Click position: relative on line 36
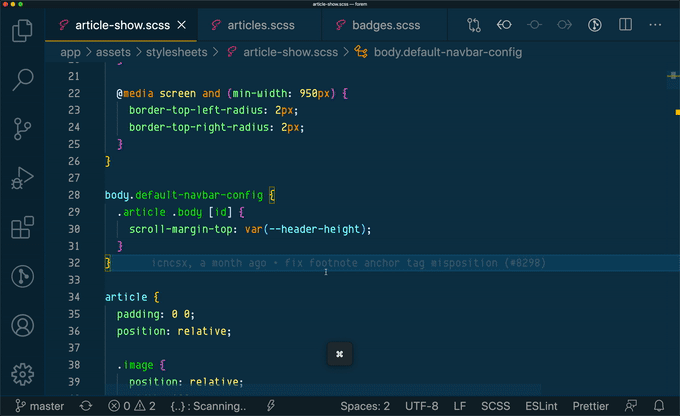This screenshot has width=680, height=416. [174, 331]
